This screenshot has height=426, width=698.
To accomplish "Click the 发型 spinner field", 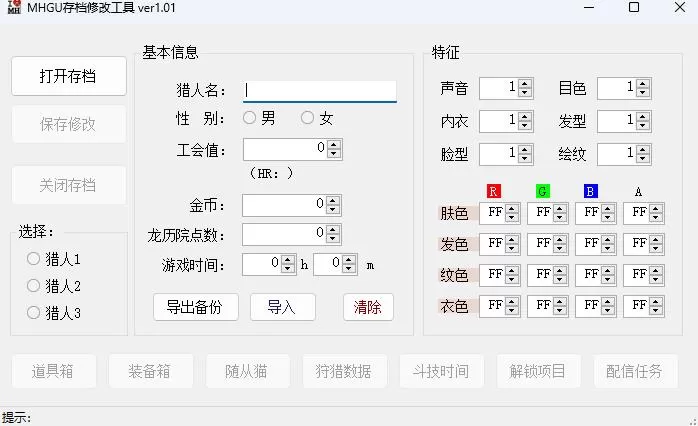I will pyautogui.click(x=624, y=121).
